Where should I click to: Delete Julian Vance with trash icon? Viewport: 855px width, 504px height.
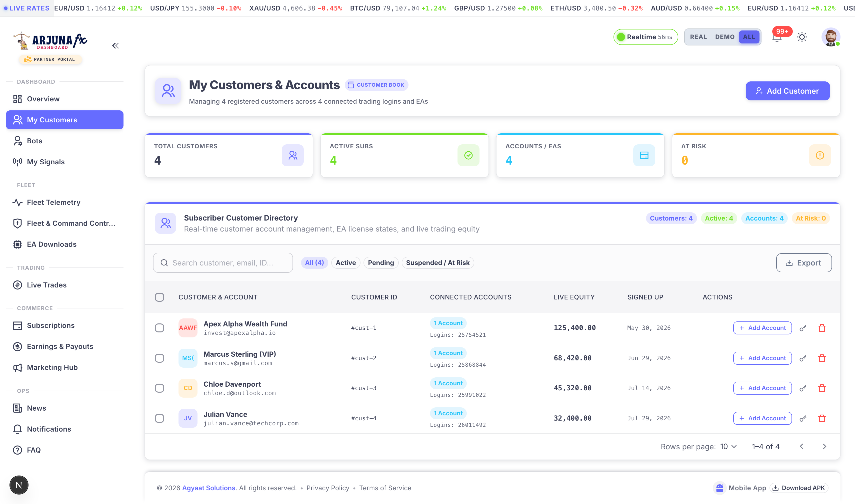(822, 418)
